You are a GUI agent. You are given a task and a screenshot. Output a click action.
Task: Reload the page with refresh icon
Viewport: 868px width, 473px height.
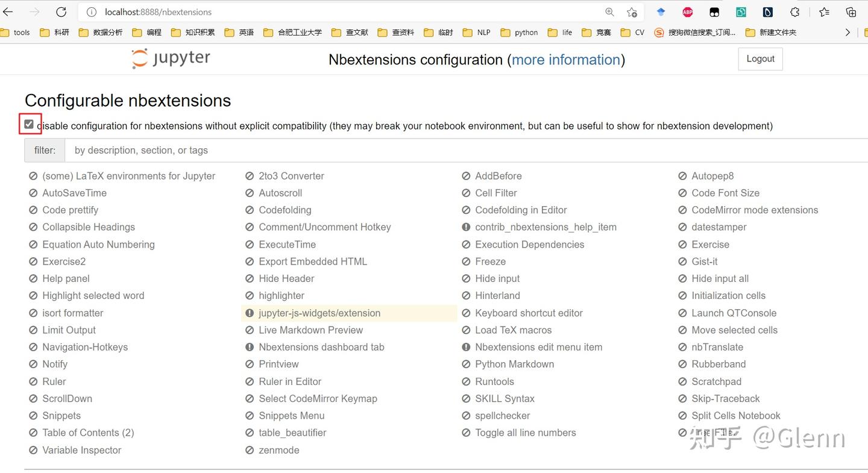pyautogui.click(x=61, y=12)
